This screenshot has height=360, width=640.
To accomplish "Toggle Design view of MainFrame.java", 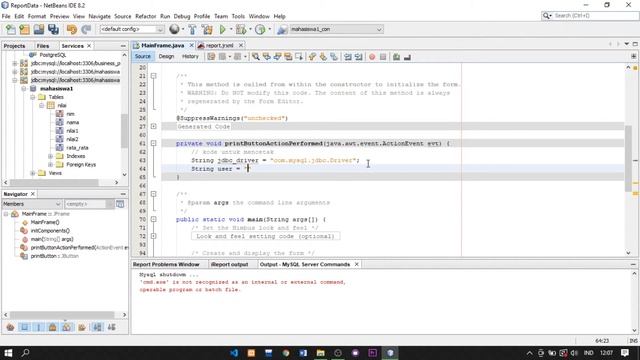I will point(166,56).
